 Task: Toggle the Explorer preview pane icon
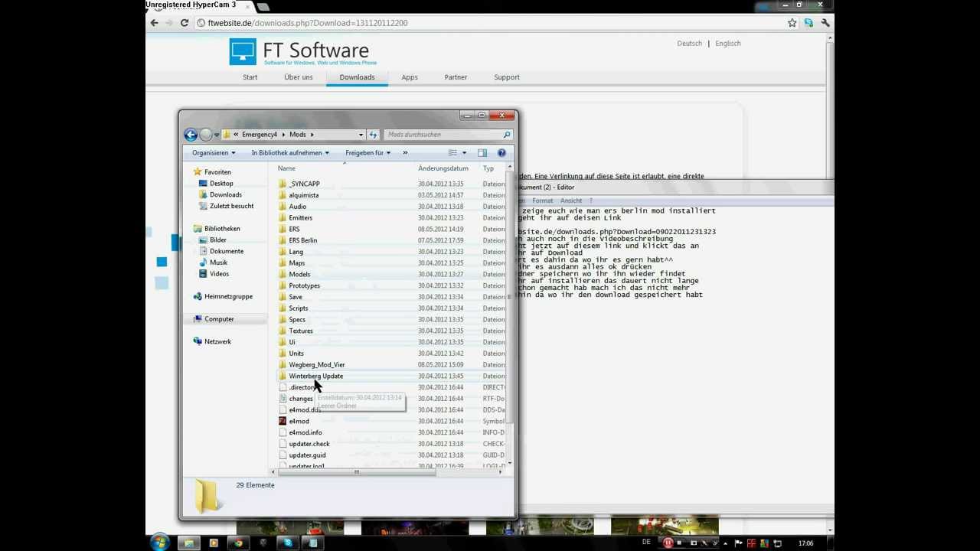pyautogui.click(x=482, y=153)
